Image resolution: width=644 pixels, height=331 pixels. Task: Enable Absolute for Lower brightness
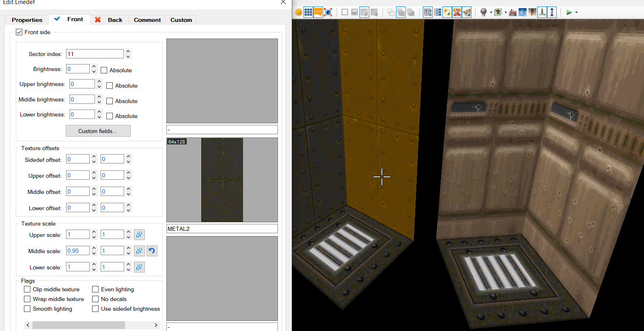click(110, 116)
